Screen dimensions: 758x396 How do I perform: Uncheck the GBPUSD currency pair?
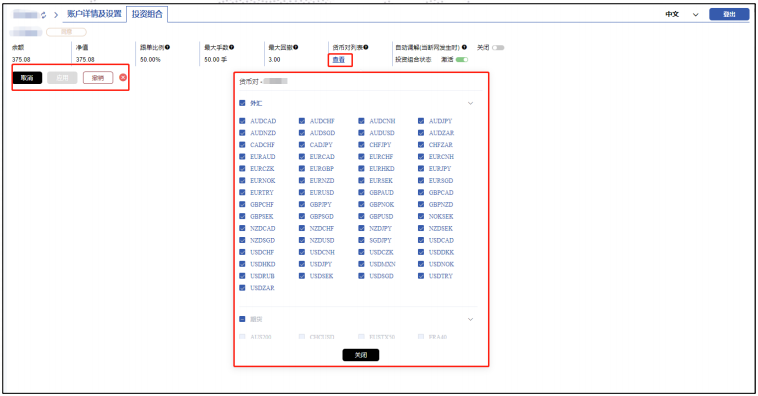pos(361,216)
